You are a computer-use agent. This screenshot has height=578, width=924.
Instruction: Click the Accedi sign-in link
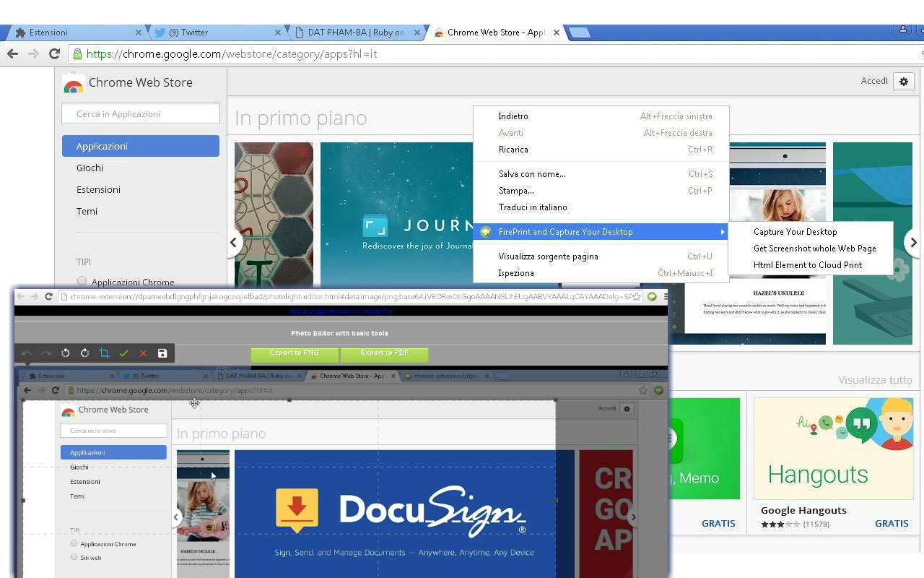[874, 81]
